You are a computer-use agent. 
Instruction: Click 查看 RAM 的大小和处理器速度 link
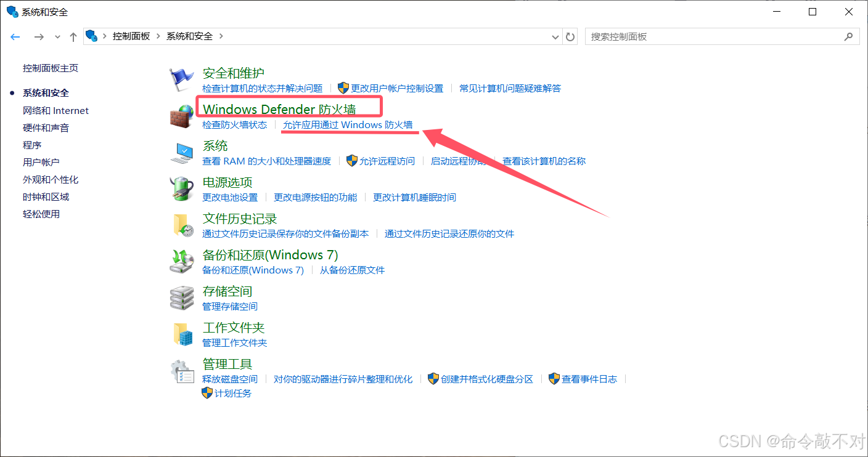coord(267,161)
